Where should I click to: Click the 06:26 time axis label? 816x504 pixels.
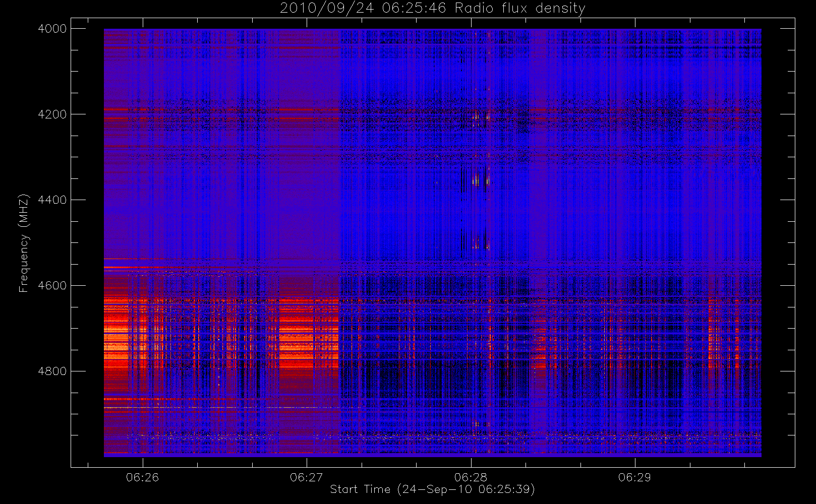click(x=142, y=477)
